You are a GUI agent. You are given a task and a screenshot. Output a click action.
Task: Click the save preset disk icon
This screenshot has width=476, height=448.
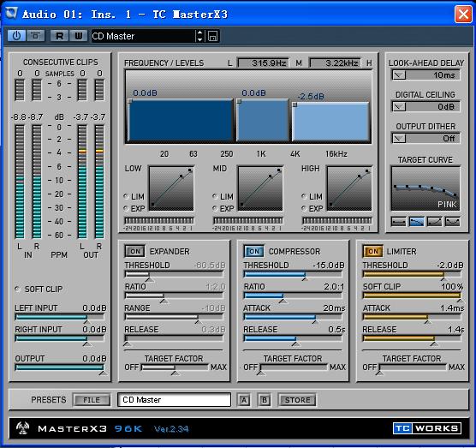(213, 36)
